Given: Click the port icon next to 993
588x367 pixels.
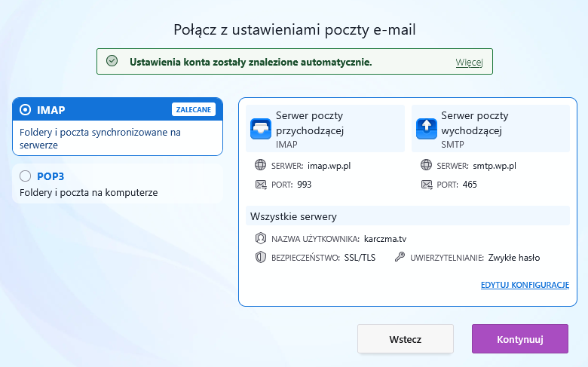Looking at the screenshot, I should pyautogui.click(x=261, y=185).
